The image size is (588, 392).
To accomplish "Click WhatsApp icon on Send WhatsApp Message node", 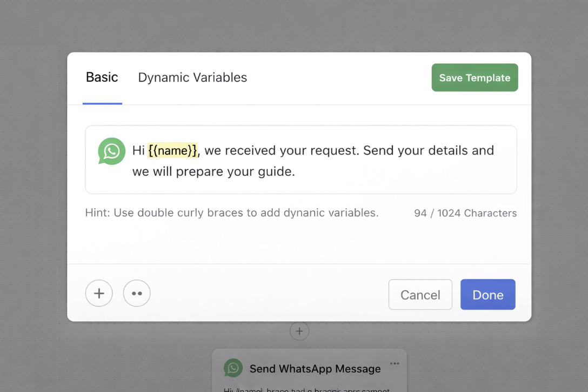I will click(233, 368).
